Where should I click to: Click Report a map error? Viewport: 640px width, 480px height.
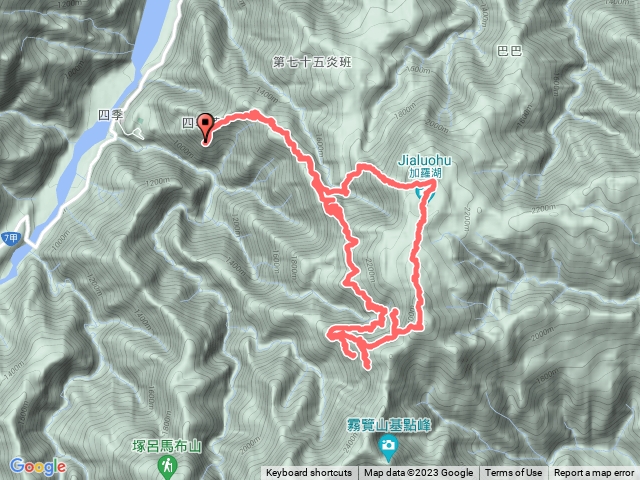[594, 473]
